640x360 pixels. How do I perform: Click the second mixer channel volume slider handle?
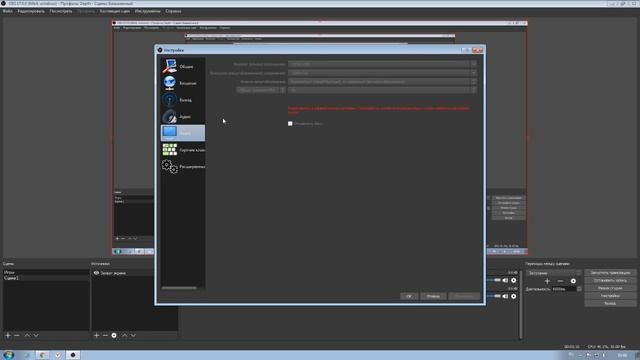[497, 296]
